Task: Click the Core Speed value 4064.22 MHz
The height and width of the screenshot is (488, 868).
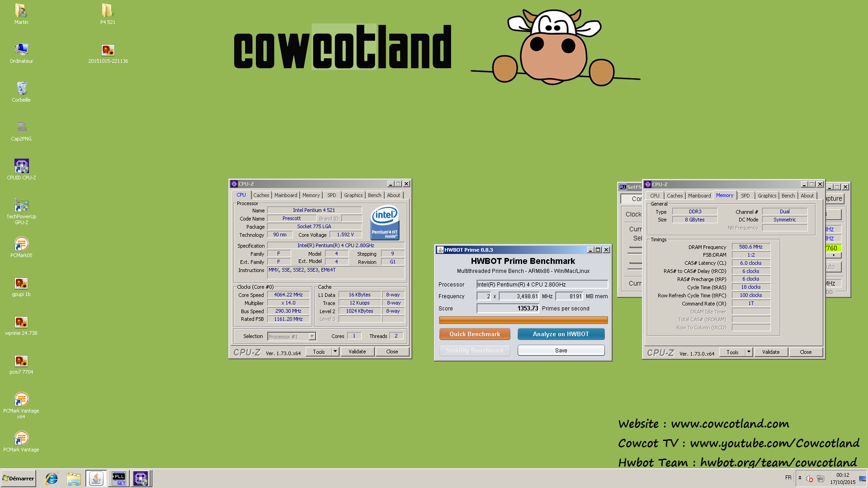Action: [x=288, y=295]
